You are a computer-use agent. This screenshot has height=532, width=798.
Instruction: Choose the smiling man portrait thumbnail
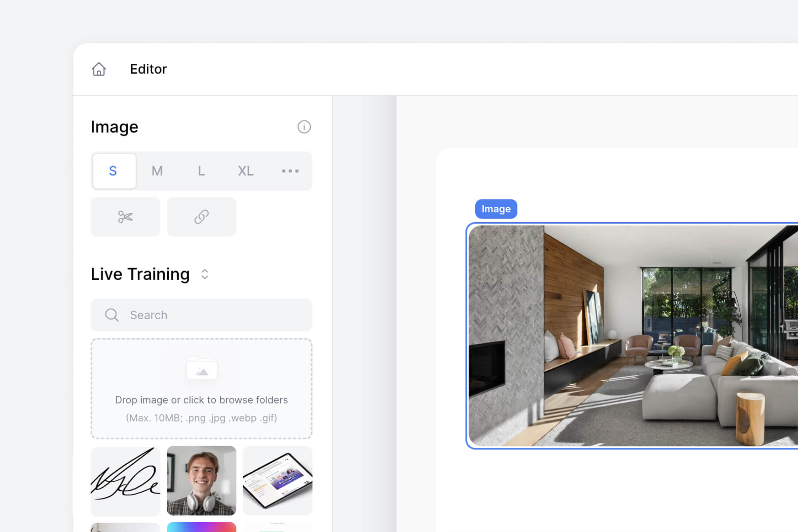[x=201, y=481]
